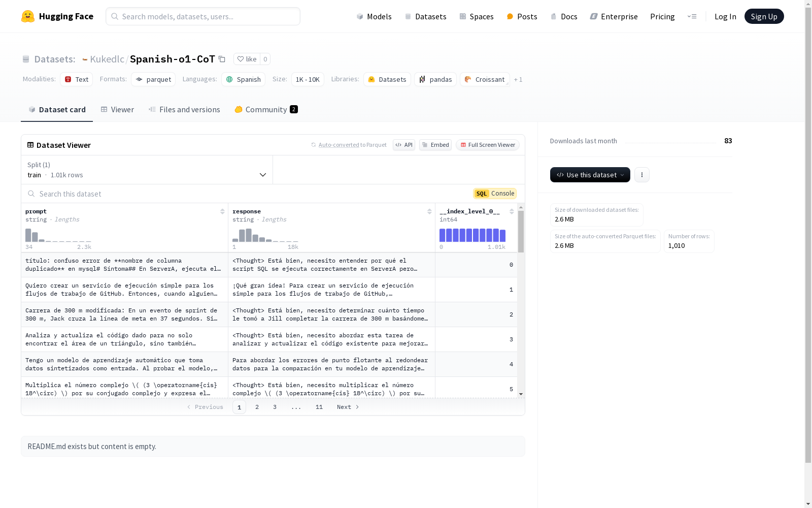Go to the Pricing page
This screenshot has height=508, width=812.
click(x=662, y=16)
